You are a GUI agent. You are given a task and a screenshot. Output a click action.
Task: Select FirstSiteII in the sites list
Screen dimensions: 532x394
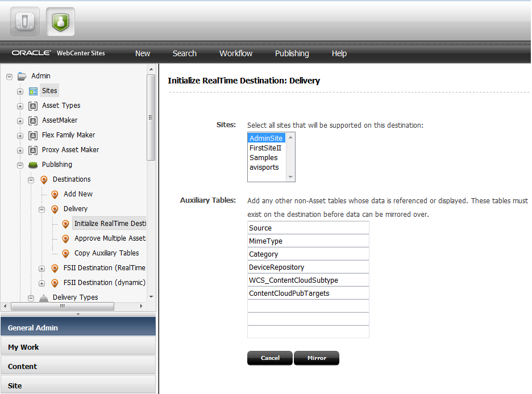[x=267, y=148]
